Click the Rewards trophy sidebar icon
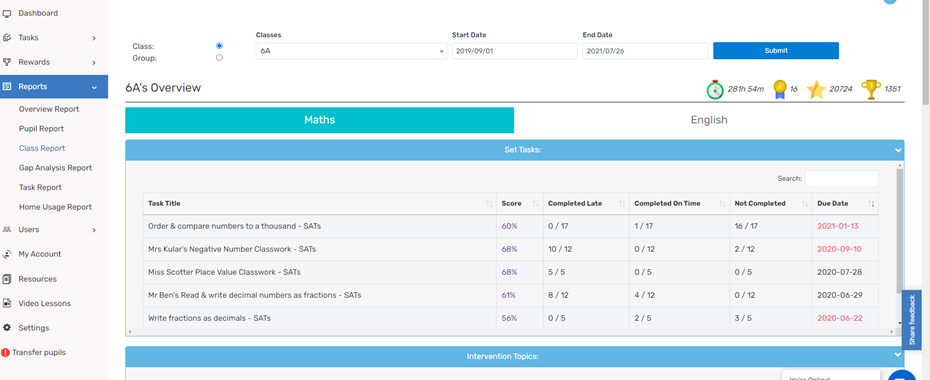Viewport: 930px width, 380px height. (x=7, y=62)
